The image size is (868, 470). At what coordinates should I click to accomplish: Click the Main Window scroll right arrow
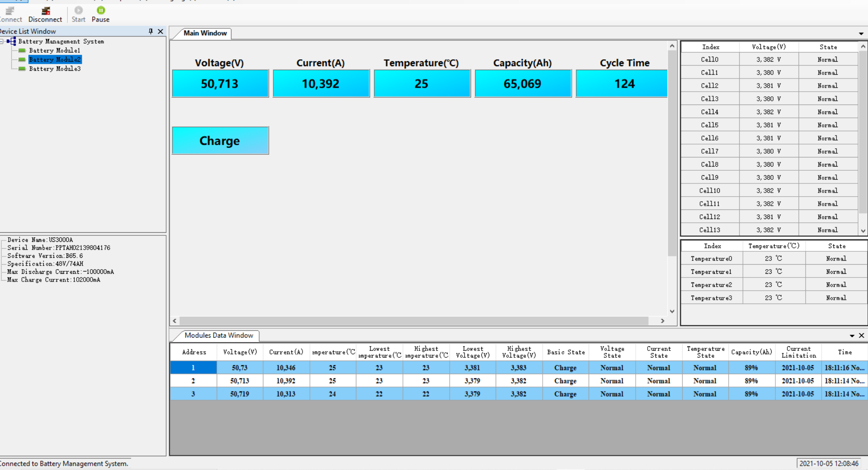[663, 321]
